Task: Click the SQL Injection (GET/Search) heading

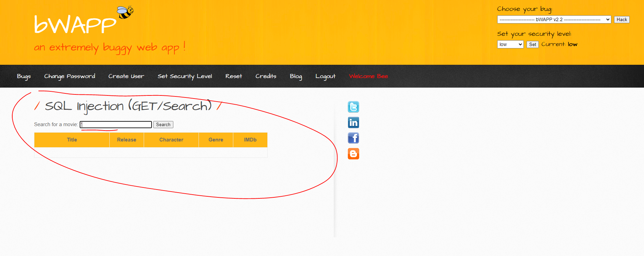Action: [x=128, y=106]
